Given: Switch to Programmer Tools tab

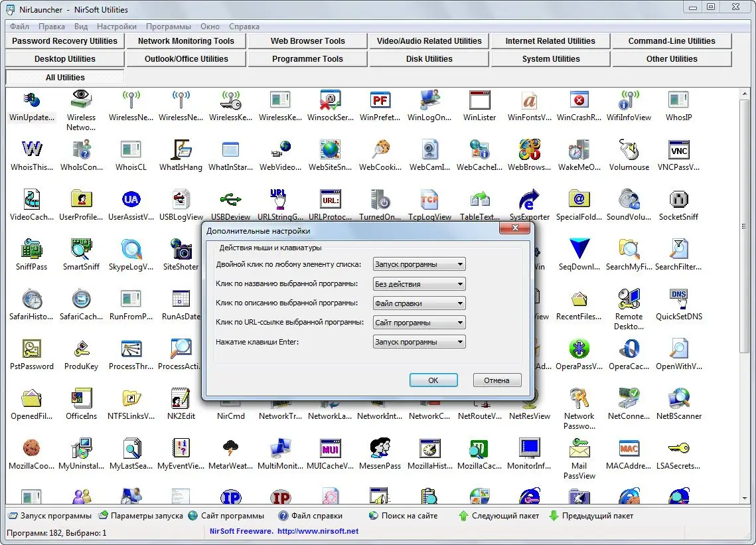Looking at the screenshot, I should [307, 59].
